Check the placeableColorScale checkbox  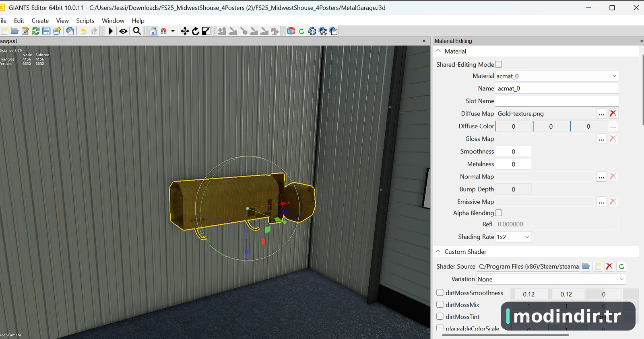(440, 328)
